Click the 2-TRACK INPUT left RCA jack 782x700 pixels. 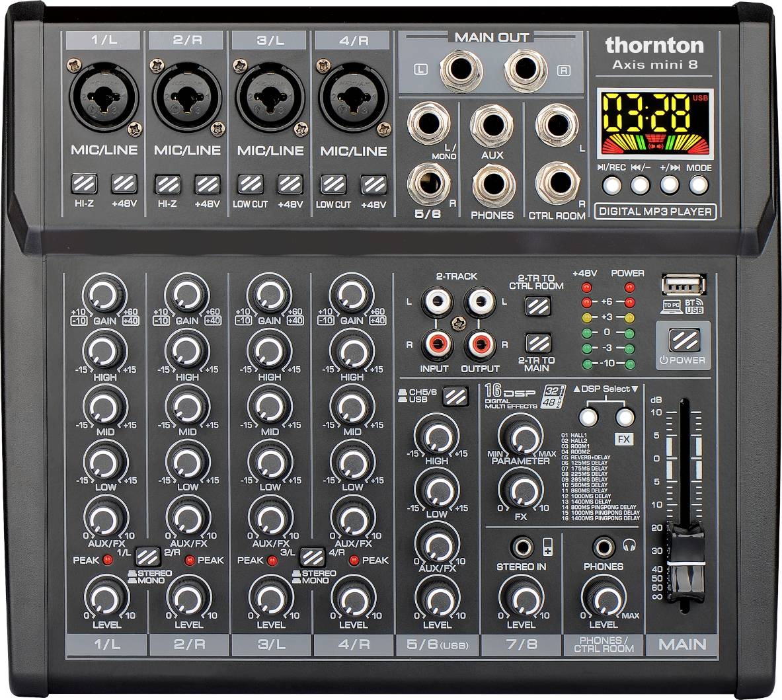point(437,302)
